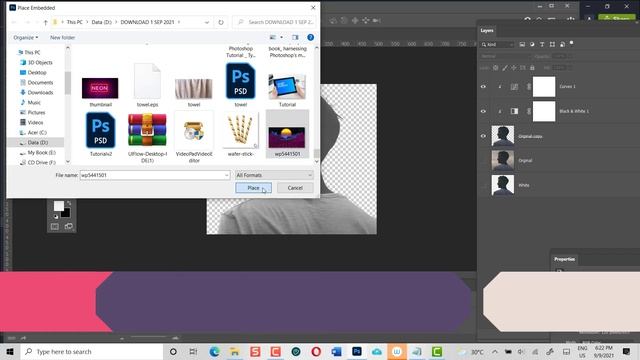Image resolution: width=640 pixels, height=360 pixels.
Task: Filter layers by shape layer icon
Action: [x=552, y=44]
